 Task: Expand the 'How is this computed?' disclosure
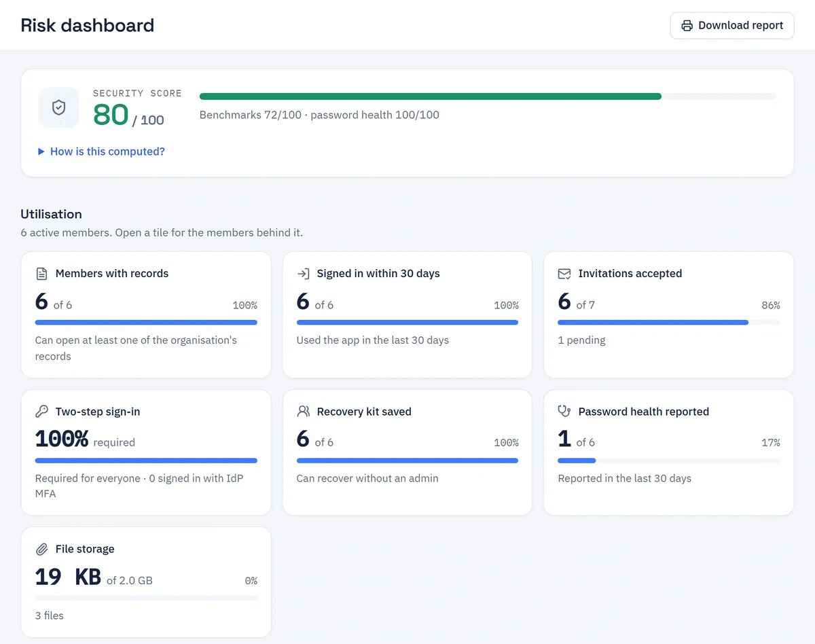tap(102, 151)
